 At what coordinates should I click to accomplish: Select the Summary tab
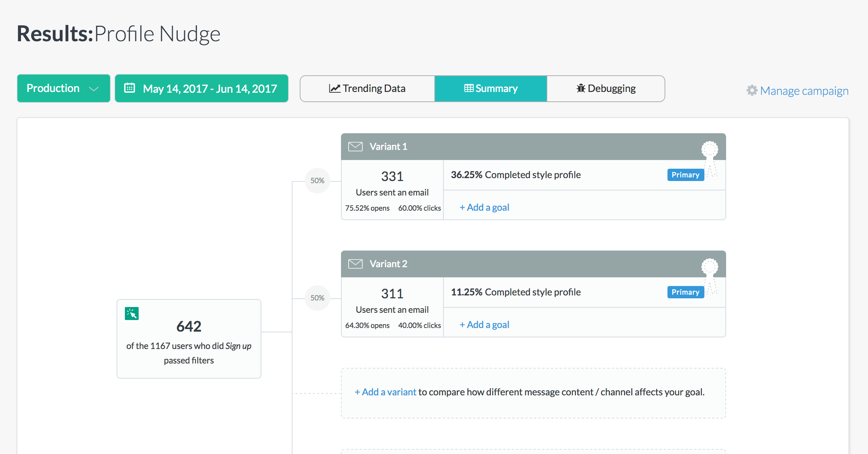tap(491, 89)
